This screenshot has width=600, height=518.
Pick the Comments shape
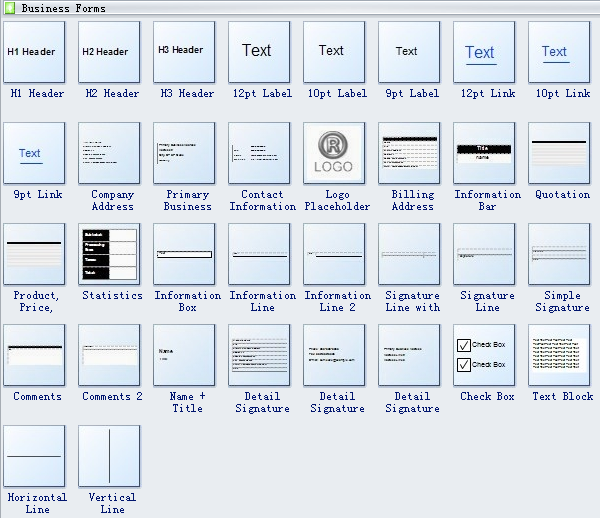tap(34, 355)
